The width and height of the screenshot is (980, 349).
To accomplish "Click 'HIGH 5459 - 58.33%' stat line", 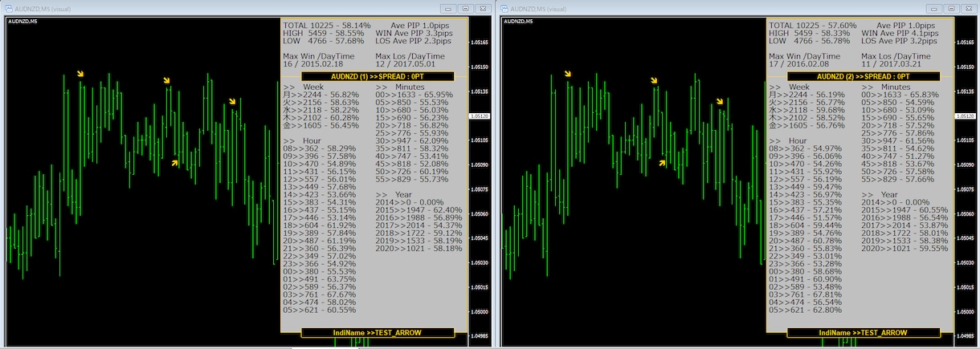I will 811,33.
